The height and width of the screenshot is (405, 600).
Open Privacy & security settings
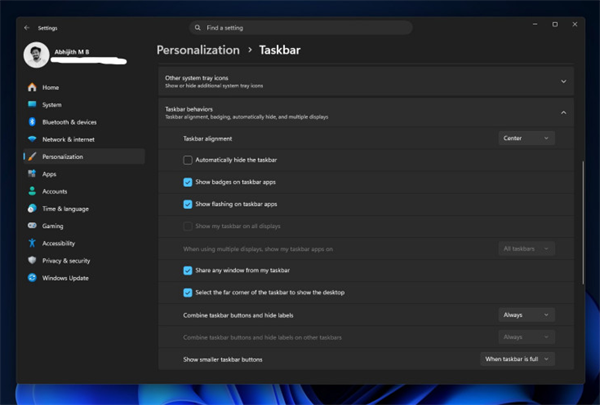tap(84, 260)
